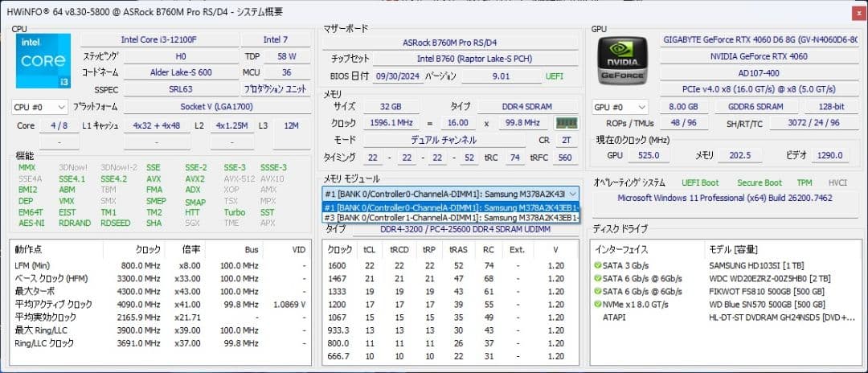
Task: Click the 666.7 clock row in timing table
Action: 450,356
